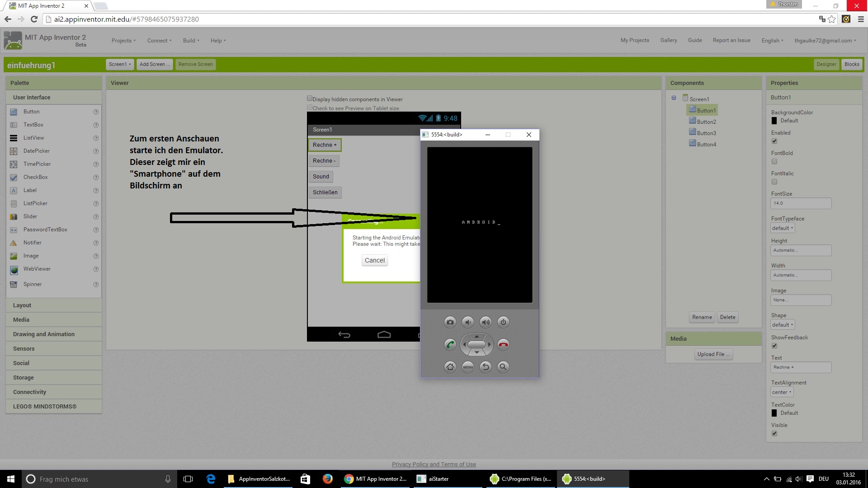Collapse Screen1 tree node
Viewport: 868px width, 488px height.
click(x=674, y=98)
